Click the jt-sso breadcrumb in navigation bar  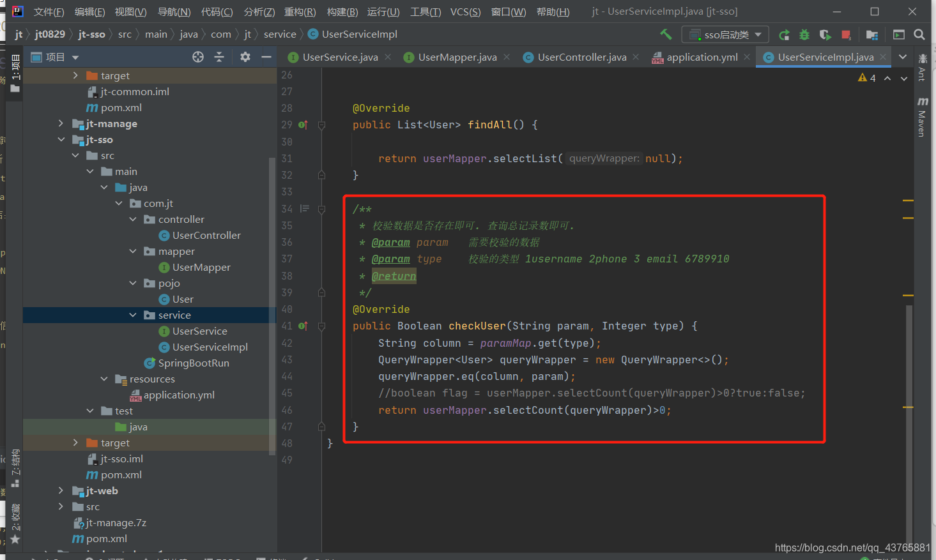point(91,34)
